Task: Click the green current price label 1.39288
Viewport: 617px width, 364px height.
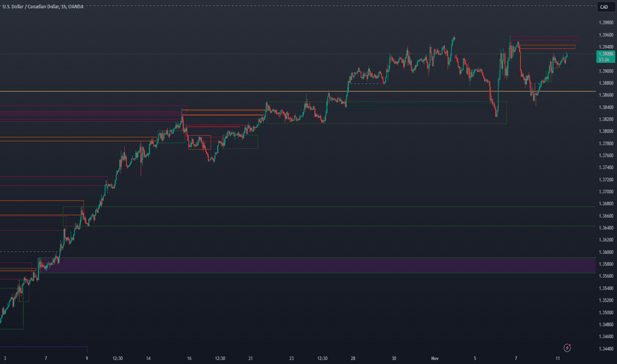Action: click(606, 57)
